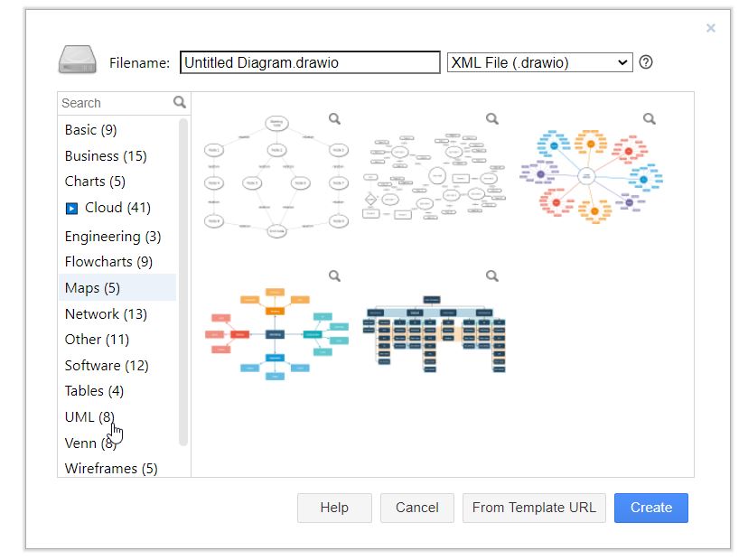Select the UML (8) category
Viewport: 748px width, 560px height.
point(89,416)
